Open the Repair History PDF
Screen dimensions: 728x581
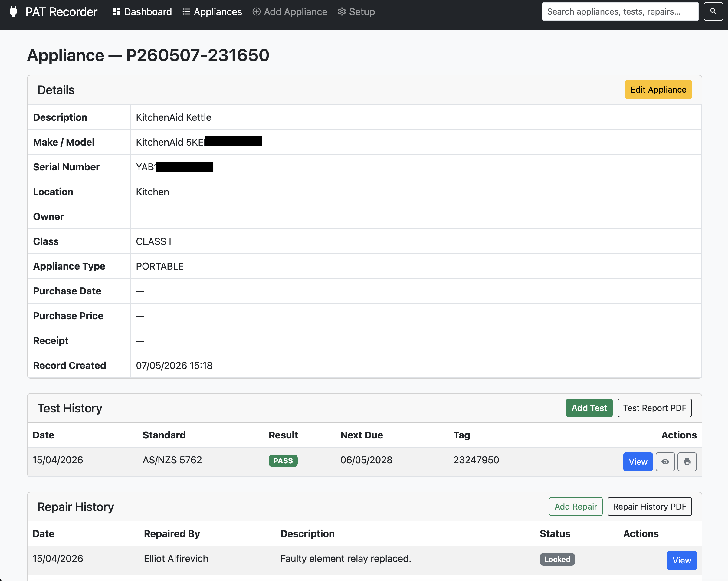pos(649,506)
